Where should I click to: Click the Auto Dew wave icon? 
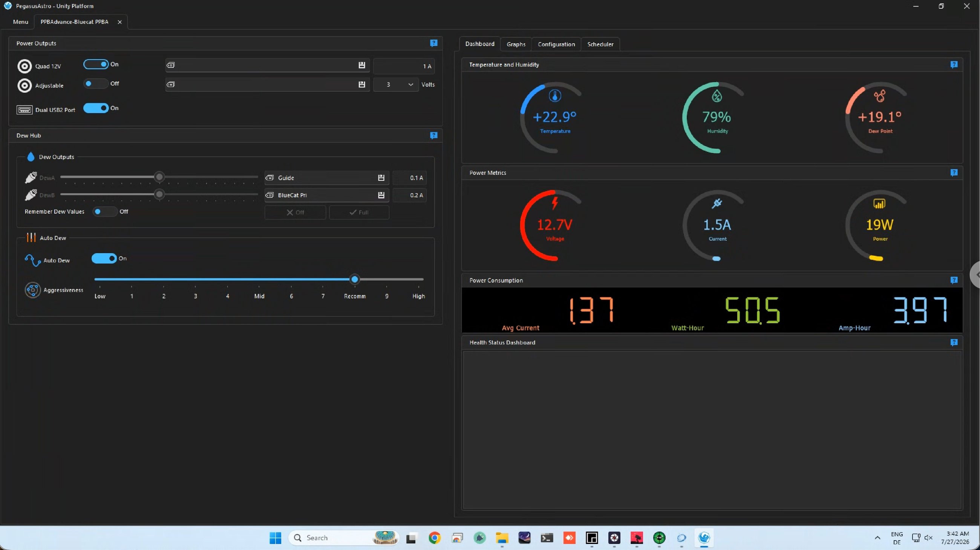pos(33,260)
